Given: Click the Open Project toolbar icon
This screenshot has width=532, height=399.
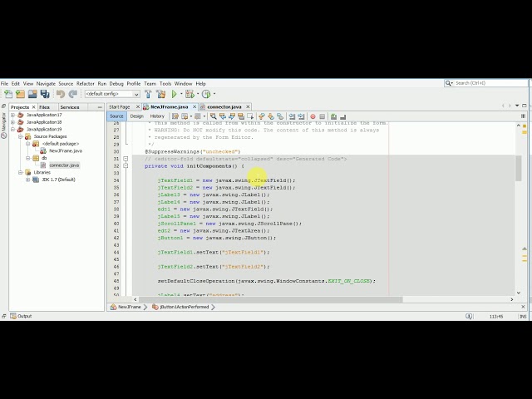Looking at the screenshot, I should tap(32, 94).
